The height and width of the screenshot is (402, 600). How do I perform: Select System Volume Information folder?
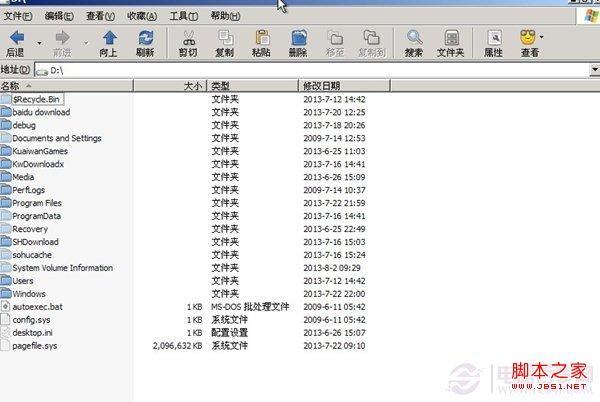pos(63,268)
